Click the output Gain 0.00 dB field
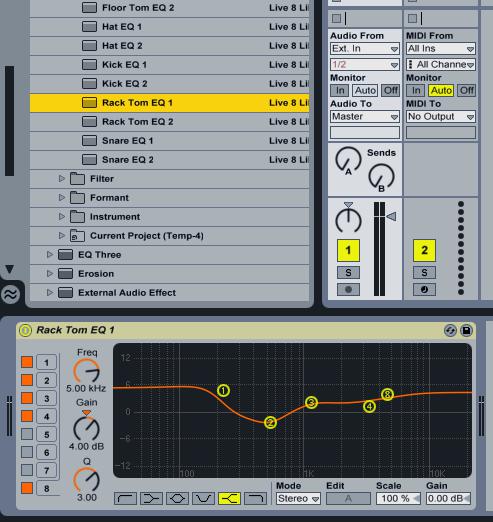Screen dimensions: 493x522 click(448, 499)
